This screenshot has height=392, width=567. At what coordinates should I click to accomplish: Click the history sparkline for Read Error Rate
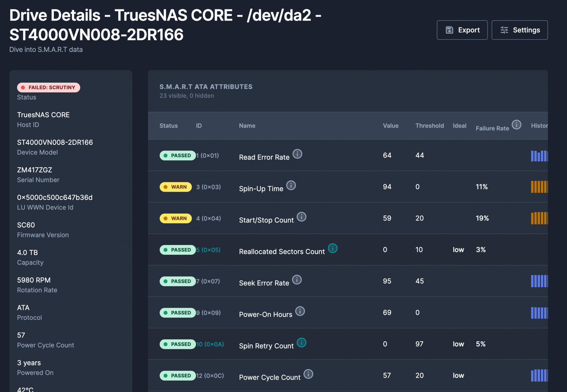coord(539,156)
